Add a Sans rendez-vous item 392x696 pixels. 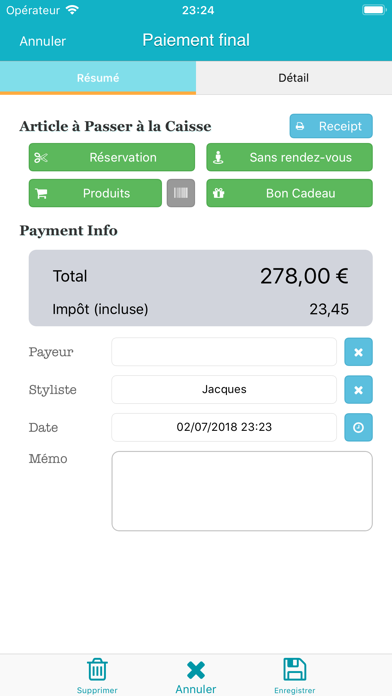pos(289,157)
